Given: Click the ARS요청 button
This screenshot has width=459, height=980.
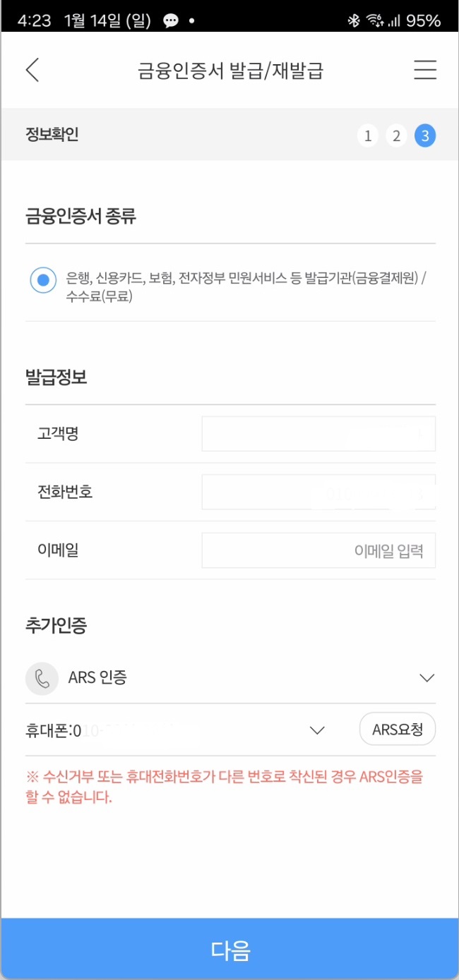Looking at the screenshot, I should (398, 730).
